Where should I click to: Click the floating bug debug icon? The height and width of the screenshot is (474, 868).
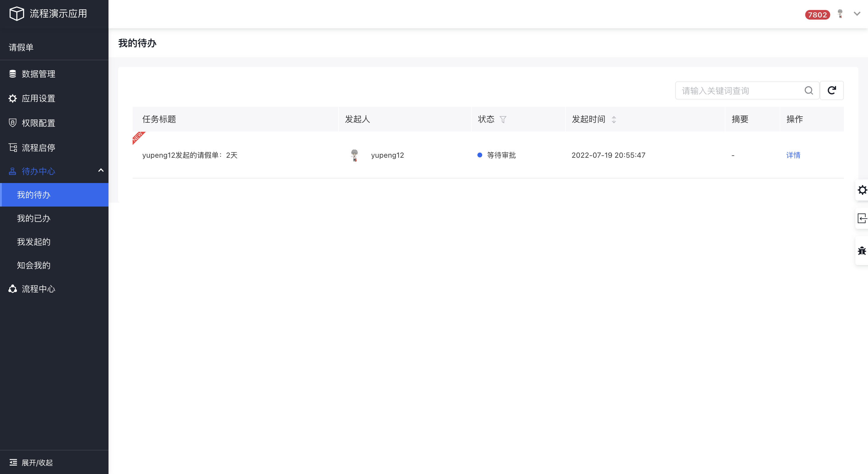[862, 251]
